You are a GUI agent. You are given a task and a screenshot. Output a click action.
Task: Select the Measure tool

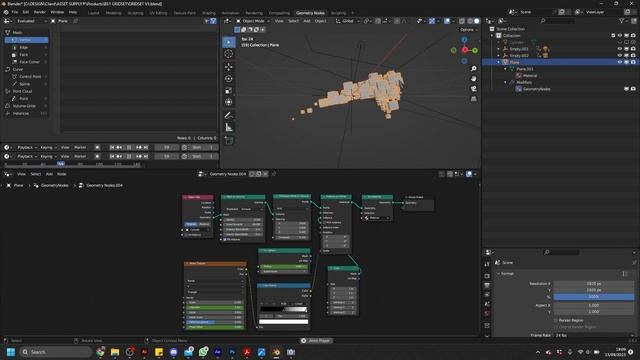pos(229,127)
